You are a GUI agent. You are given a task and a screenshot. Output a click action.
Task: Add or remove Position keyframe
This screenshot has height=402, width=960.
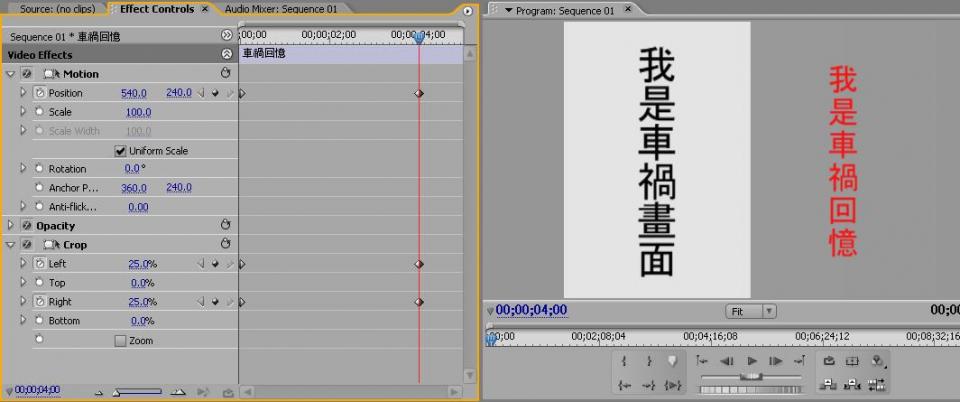tap(215, 93)
